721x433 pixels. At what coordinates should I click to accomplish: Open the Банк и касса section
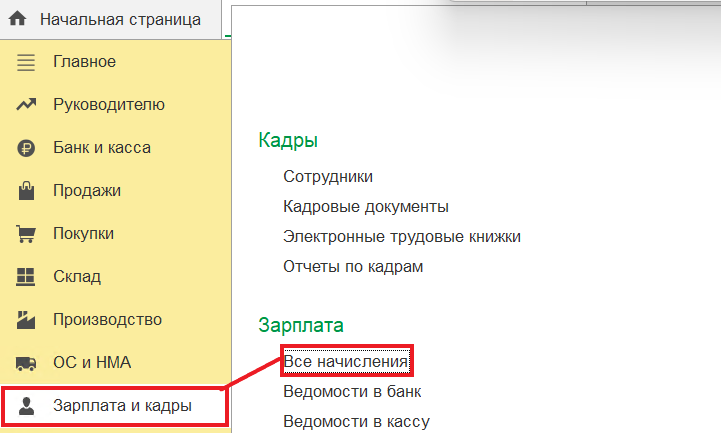tap(102, 148)
